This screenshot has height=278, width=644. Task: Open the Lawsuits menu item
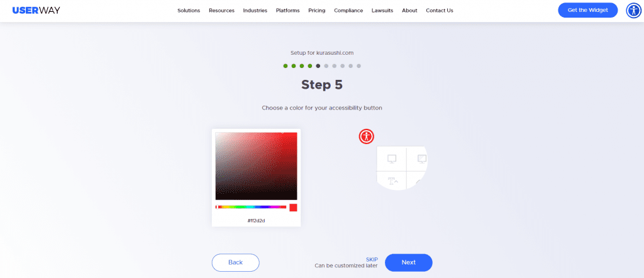pyautogui.click(x=382, y=11)
